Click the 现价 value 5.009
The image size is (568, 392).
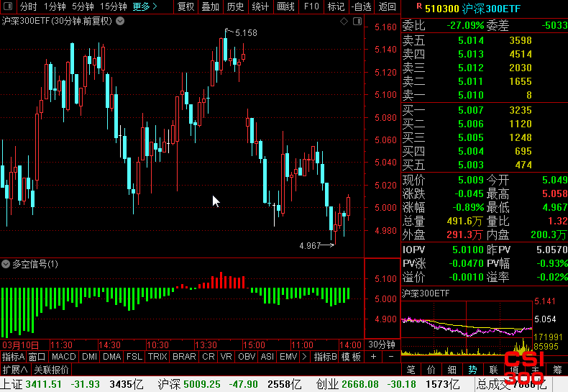coord(470,180)
